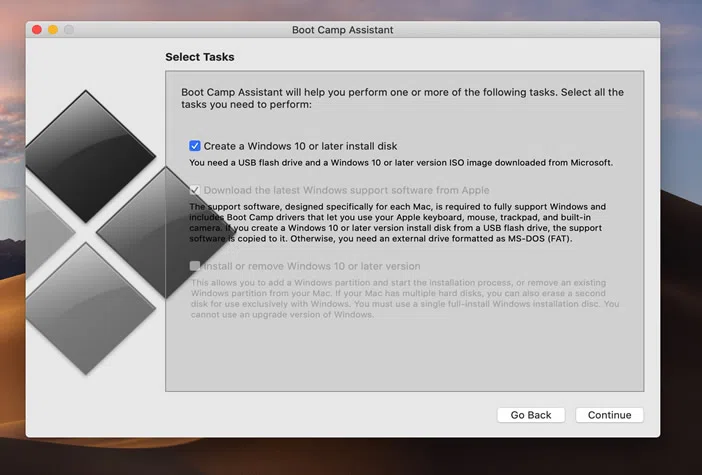
Task: Close the Boot Camp Assistant window
Action: [x=37, y=30]
